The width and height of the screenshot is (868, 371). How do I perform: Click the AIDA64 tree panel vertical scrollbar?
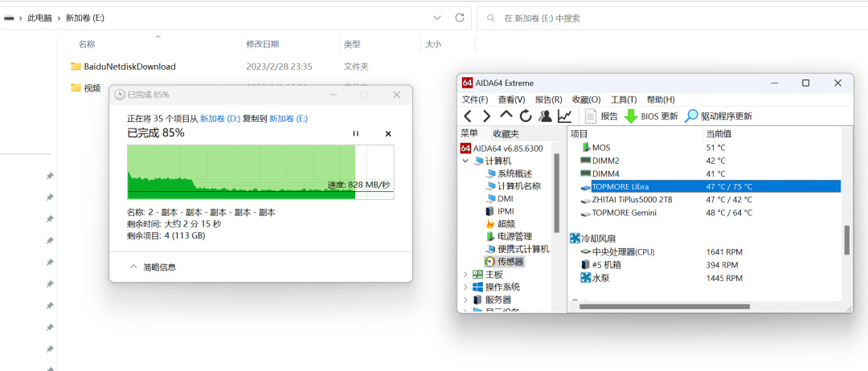[x=556, y=193]
